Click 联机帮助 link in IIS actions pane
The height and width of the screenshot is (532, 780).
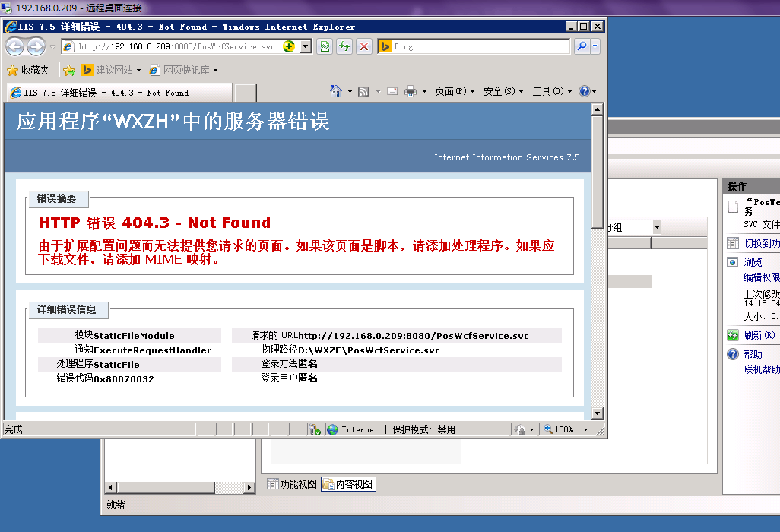pos(762,369)
